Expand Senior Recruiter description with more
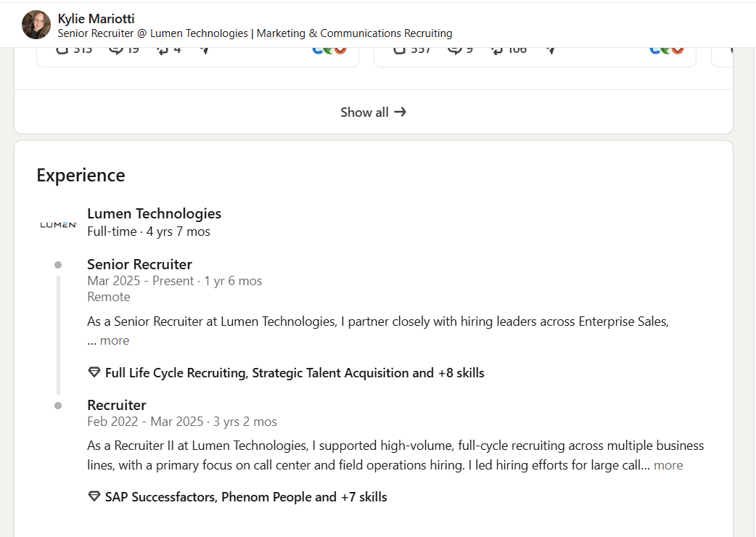This screenshot has width=756, height=537. tap(114, 340)
